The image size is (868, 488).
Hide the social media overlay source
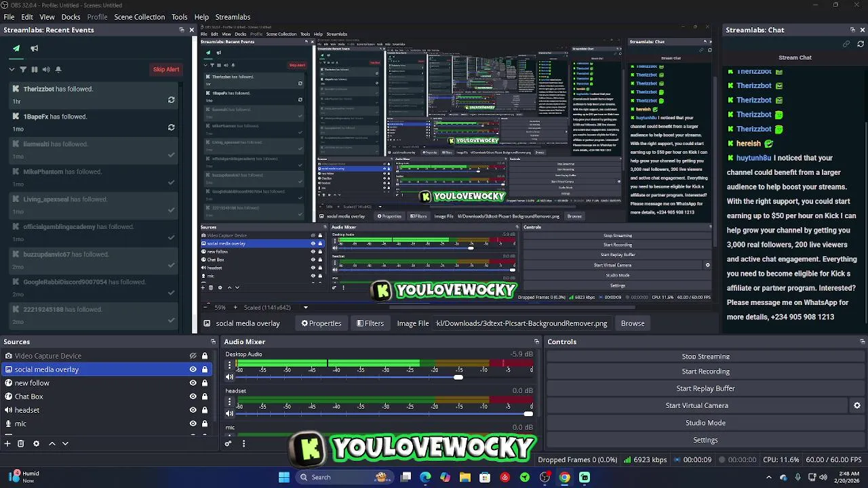coord(193,369)
